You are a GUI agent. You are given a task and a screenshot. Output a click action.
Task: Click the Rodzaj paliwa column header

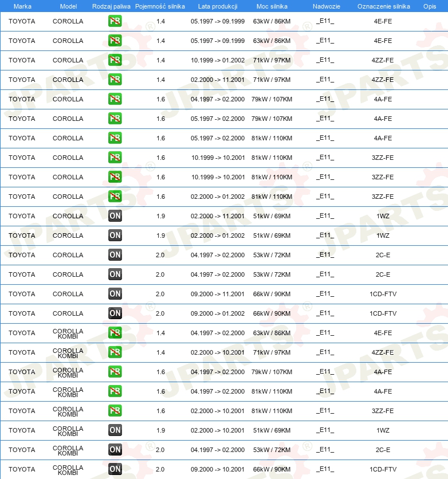point(111,6)
